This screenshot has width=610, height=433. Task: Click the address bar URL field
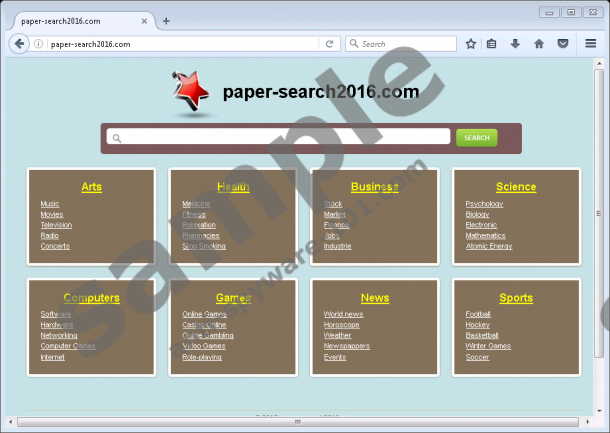pyautogui.click(x=180, y=44)
